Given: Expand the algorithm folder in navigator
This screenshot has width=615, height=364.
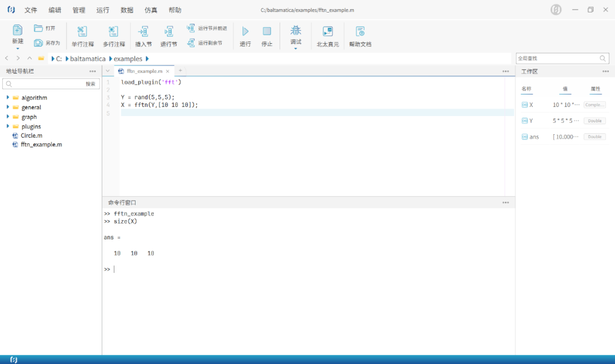Looking at the screenshot, I should (x=8, y=98).
